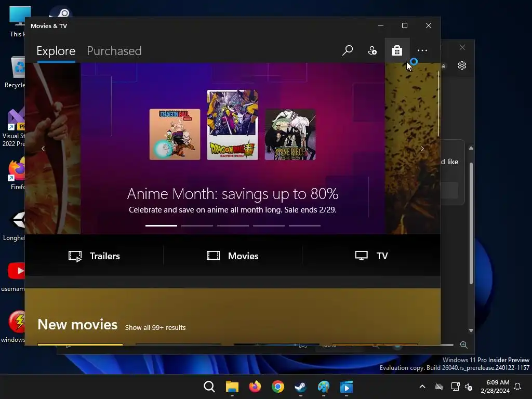
Task: Select the YouTube-style desktop icon
Action: [14, 276]
